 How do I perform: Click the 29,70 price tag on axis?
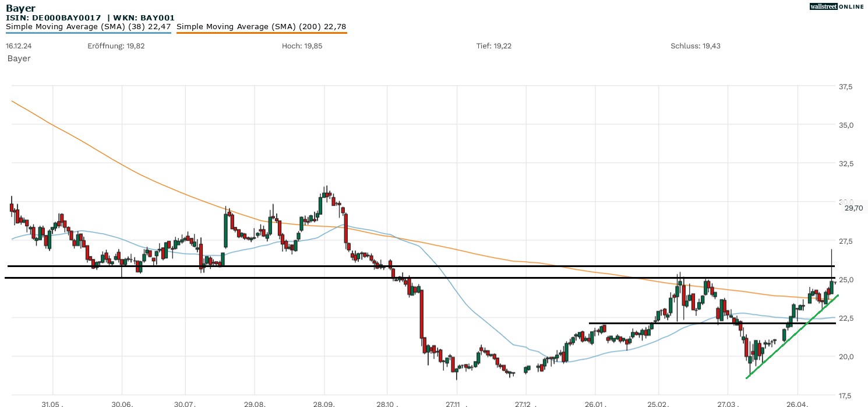[853, 208]
